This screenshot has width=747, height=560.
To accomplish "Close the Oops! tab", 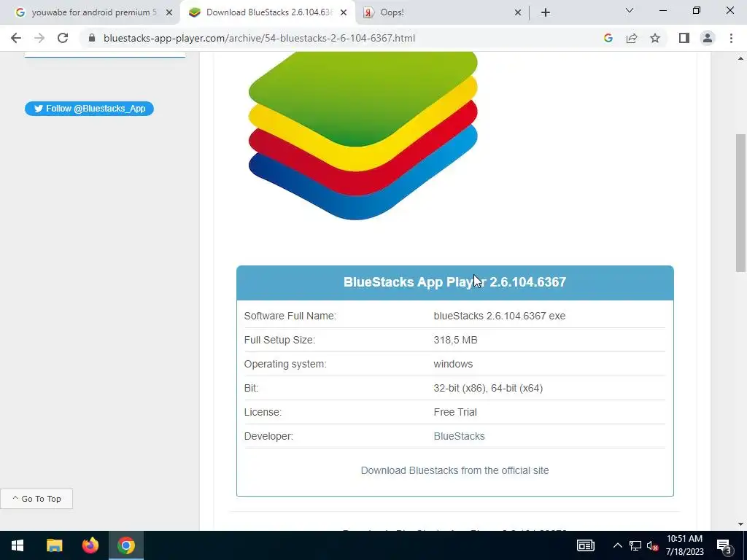I will coord(518,12).
